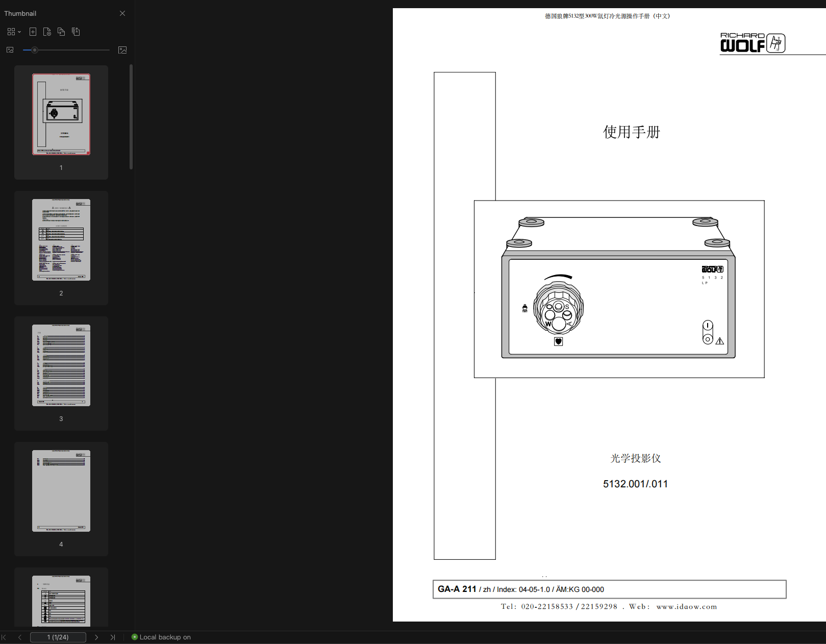This screenshot has height=644, width=826.
Task: Click the large thumbnail size icon
Action: pyautogui.click(x=122, y=50)
